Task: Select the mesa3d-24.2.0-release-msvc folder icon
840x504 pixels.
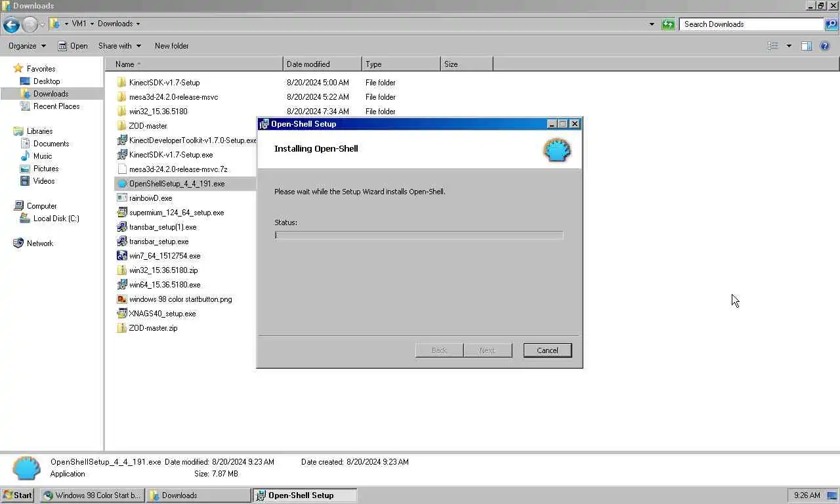Action: point(121,97)
